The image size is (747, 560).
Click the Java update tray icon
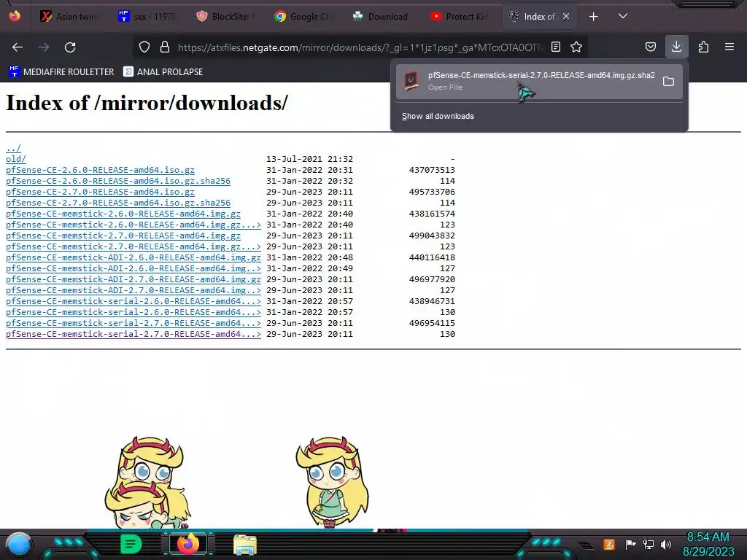(x=609, y=544)
